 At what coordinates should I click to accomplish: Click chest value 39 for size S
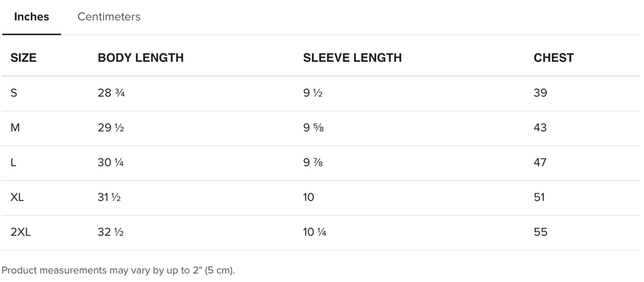point(540,93)
